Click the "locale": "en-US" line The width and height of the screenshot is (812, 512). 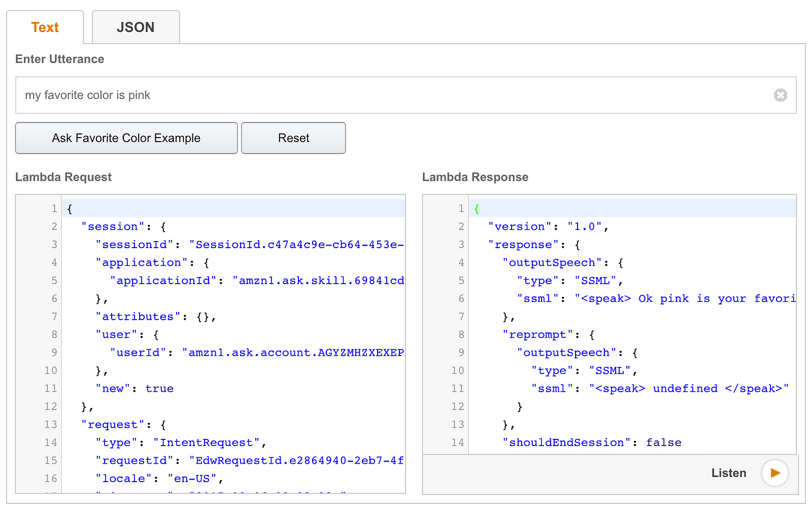click(159, 479)
